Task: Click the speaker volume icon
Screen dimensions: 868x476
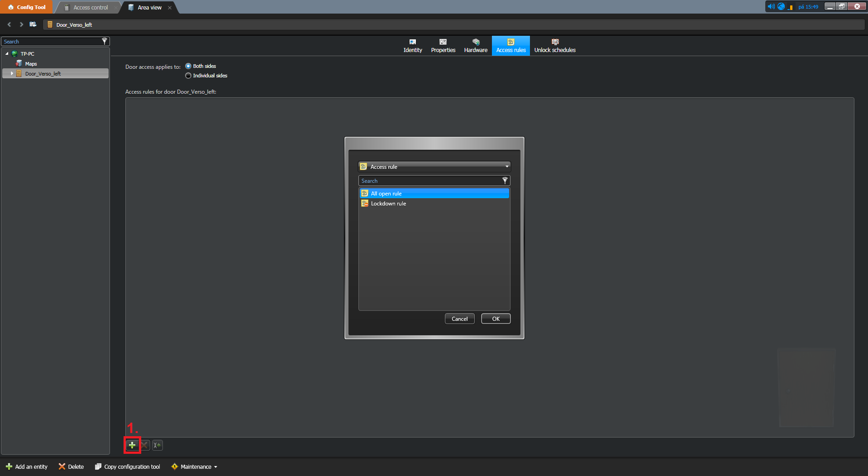Action: click(771, 7)
